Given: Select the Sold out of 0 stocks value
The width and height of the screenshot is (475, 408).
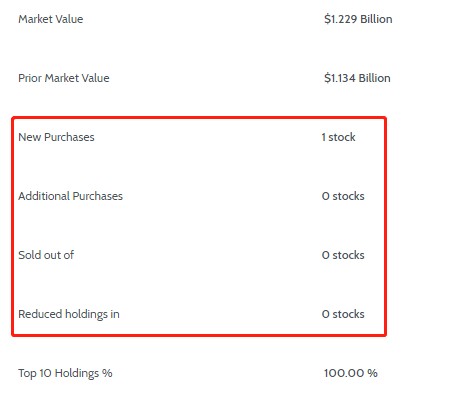Looking at the screenshot, I should (343, 255).
